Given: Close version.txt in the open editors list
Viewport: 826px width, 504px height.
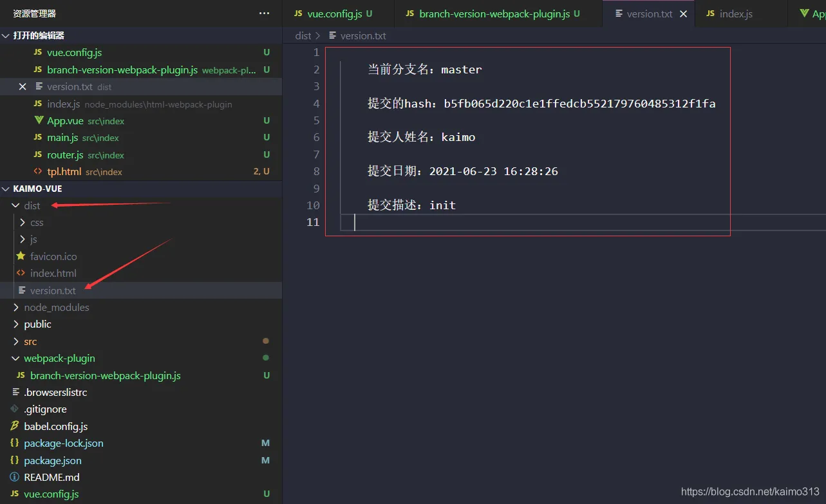Looking at the screenshot, I should tap(23, 86).
